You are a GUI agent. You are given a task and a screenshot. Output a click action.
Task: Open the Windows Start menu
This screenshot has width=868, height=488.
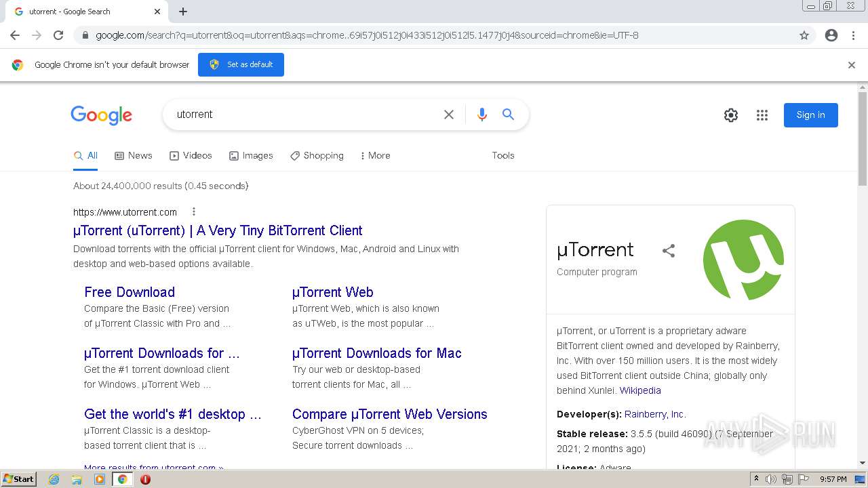[x=19, y=479]
